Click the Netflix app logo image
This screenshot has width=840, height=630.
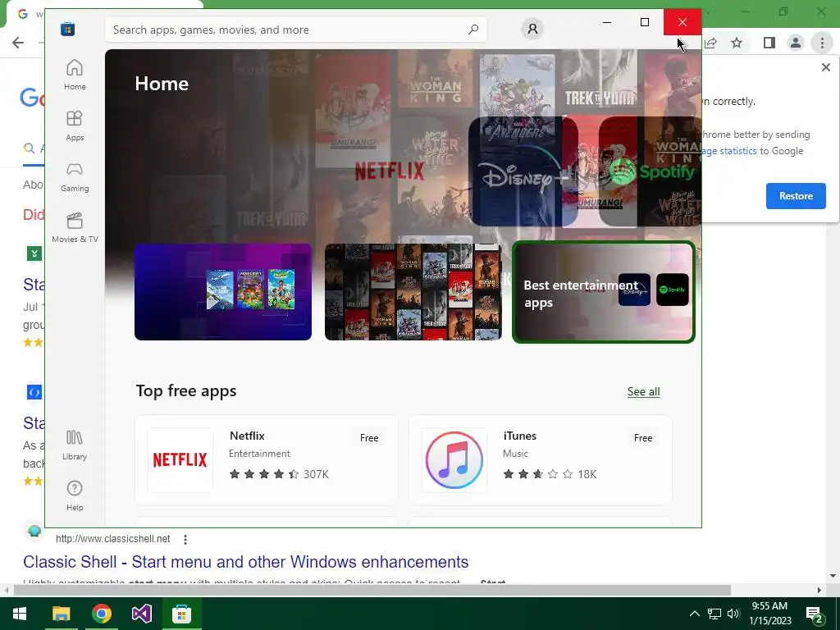tap(180, 460)
